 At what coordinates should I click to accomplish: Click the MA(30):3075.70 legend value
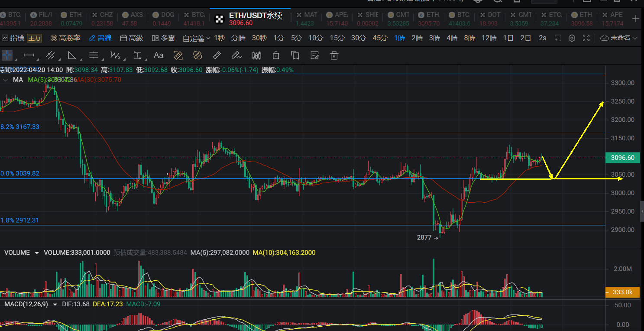pos(98,80)
